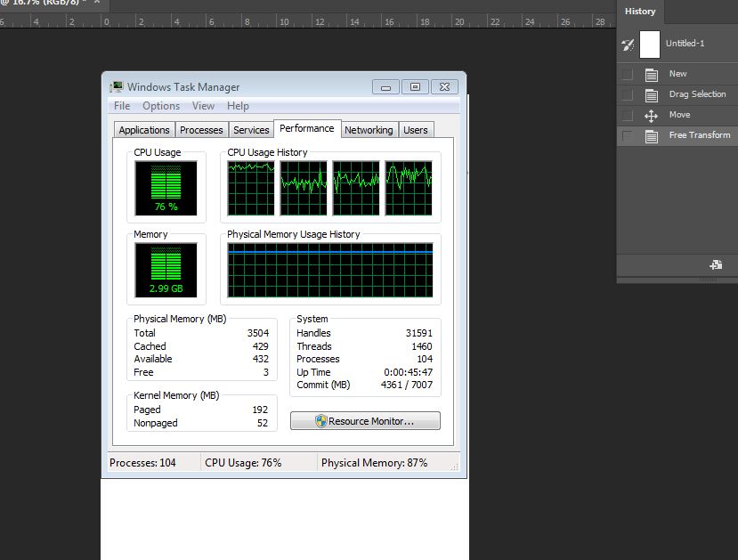Click the Free Transform state's document icon
This screenshot has height=560, width=738.
click(651, 136)
